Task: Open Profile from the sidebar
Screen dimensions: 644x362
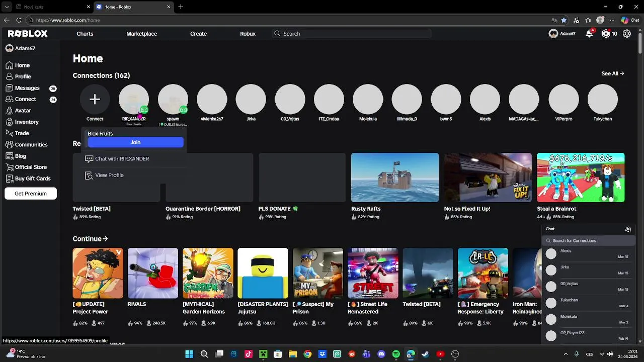Action: pos(23,76)
